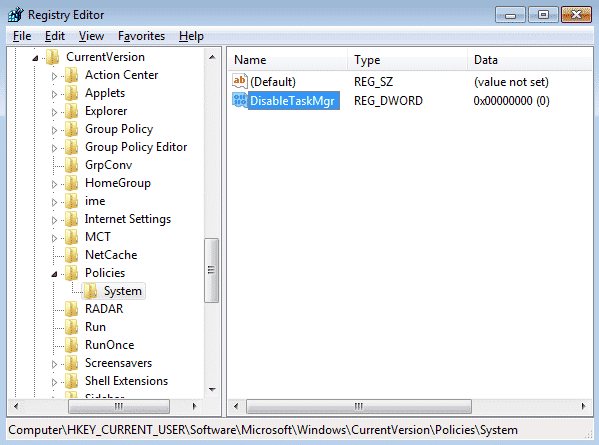This screenshot has width=599, height=445.
Task: Open the Help menu
Action: 191,36
